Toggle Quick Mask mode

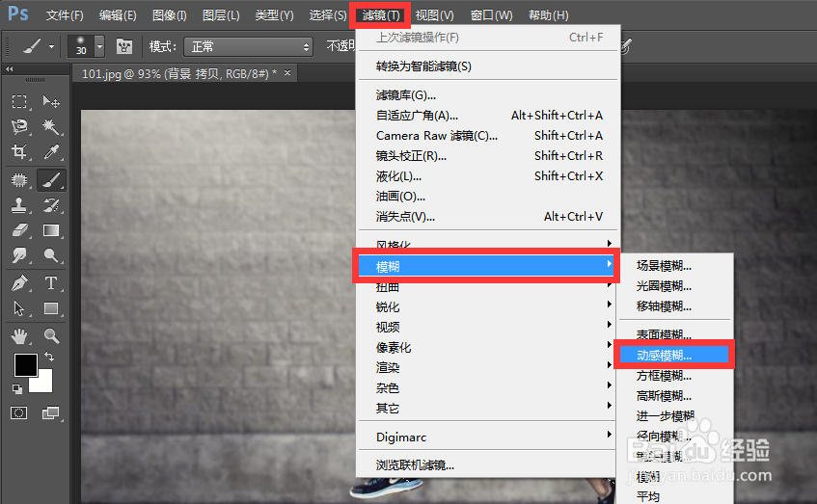[19, 413]
